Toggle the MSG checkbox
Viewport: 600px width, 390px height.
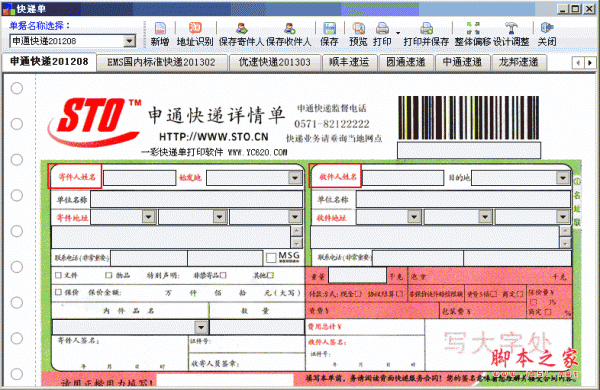pyautogui.click(x=271, y=258)
